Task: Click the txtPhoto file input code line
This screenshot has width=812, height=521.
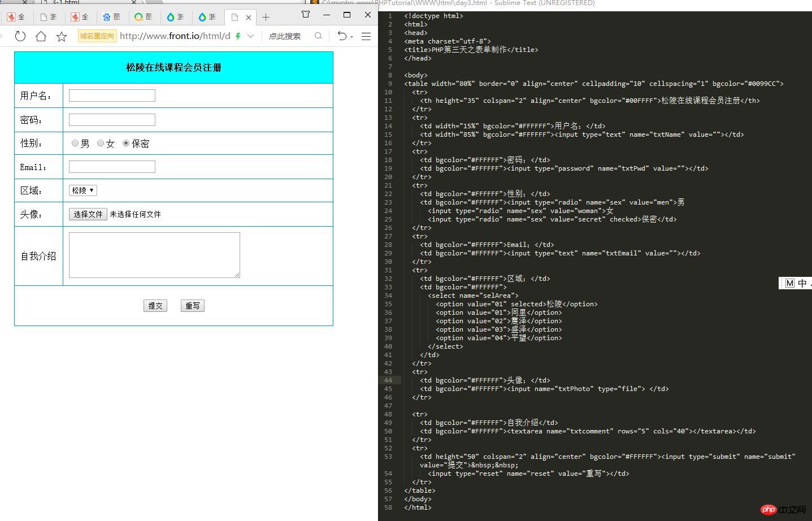Action: tap(544, 389)
